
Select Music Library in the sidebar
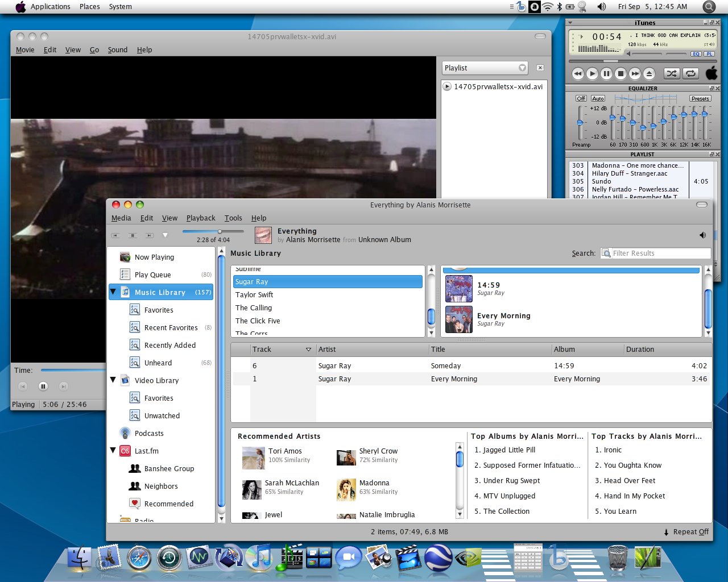(x=160, y=292)
